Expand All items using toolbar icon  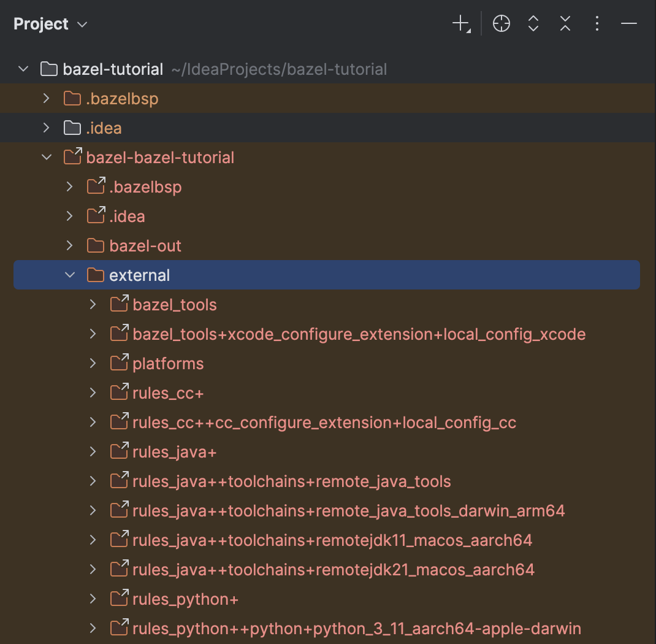[x=533, y=23]
